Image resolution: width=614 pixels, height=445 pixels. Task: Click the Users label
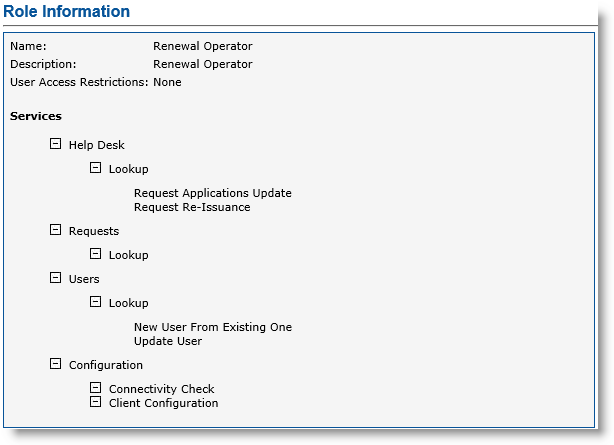pyautogui.click(x=84, y=279)
